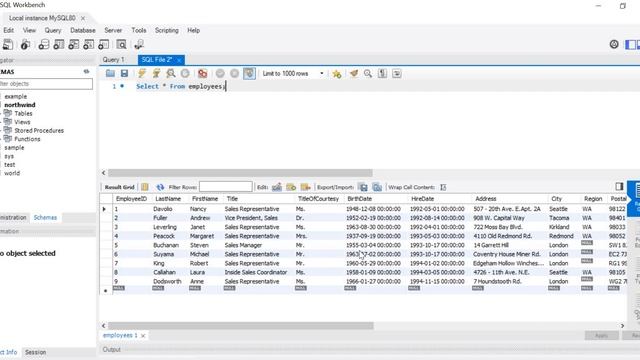This screenshot has height=360, width=640.
Task: Open find magnifier in query editor
Action: click(x=368, y=73)
